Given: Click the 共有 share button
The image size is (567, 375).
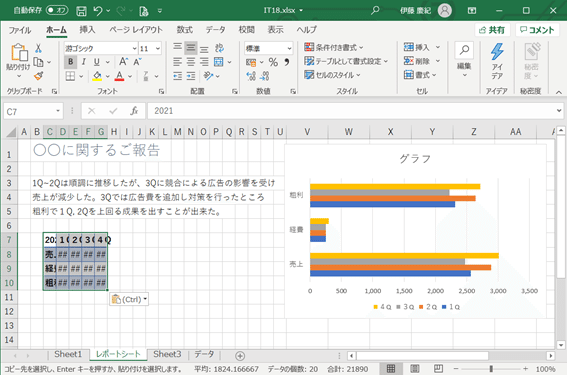Looking at the screenshot, I should click(x=492, y=30).
